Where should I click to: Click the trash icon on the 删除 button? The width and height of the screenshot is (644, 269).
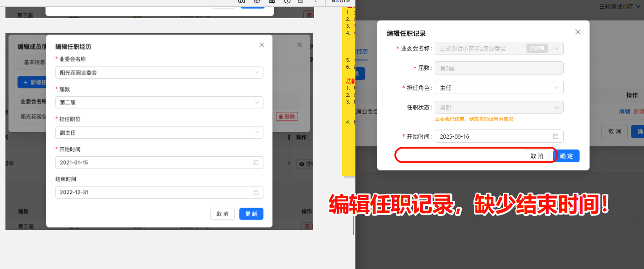280,116
